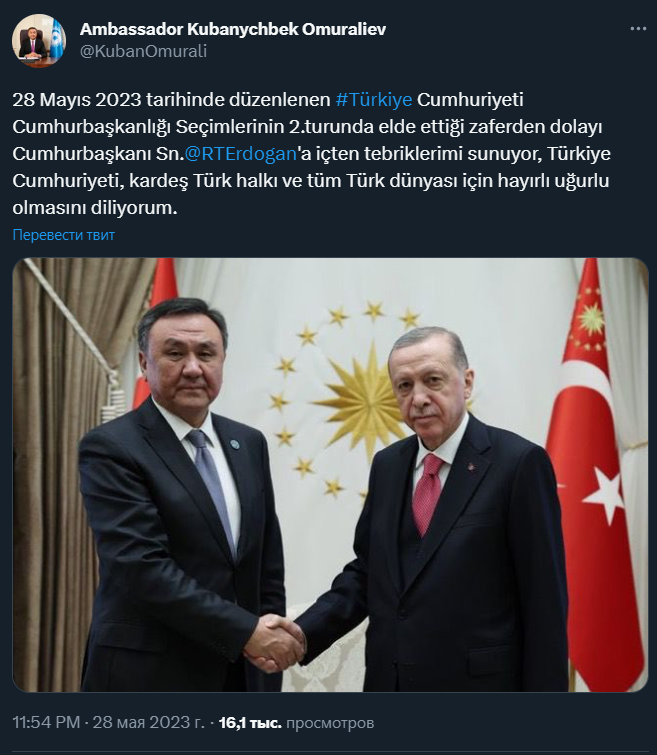Open the tweet's more options menu

pyautogui.click(x=638, y=29)
